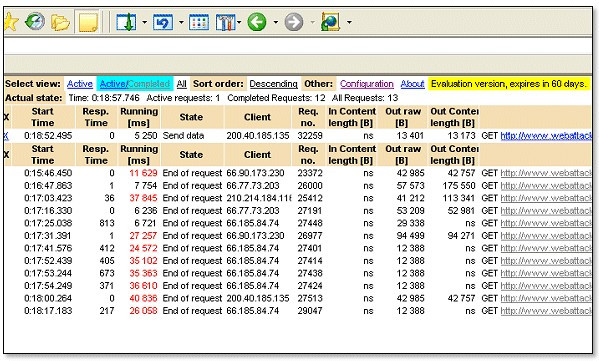Open URL link of request no. 27438
599x361 pixels.
pyautogui.click(x=546, y=274)
